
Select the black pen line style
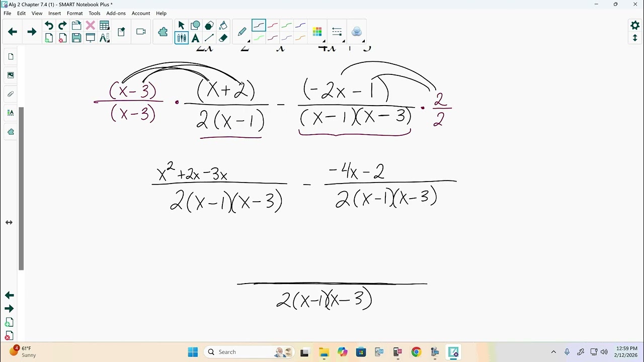(x=259, y=25)
